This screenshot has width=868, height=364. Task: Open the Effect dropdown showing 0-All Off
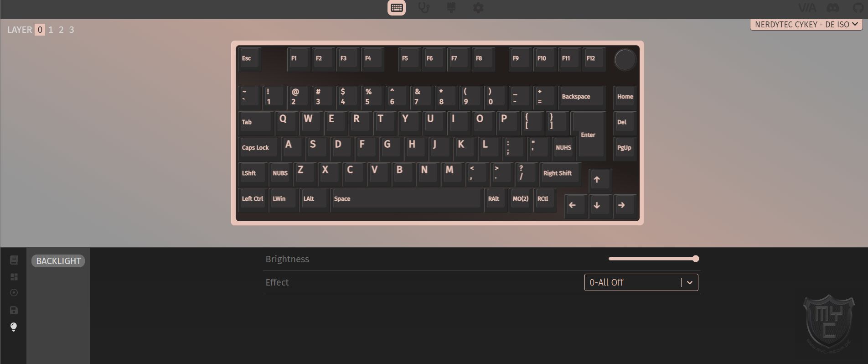pyautogui.click(x=641, y=282)
